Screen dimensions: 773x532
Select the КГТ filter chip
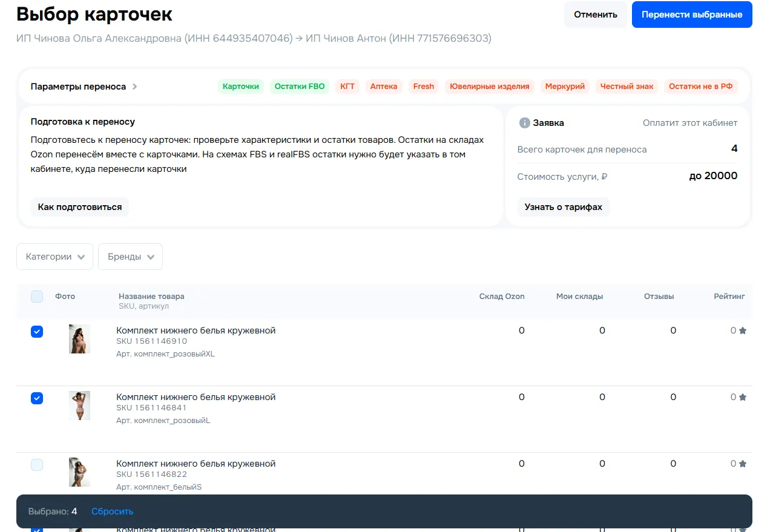(x=347, y=86)
